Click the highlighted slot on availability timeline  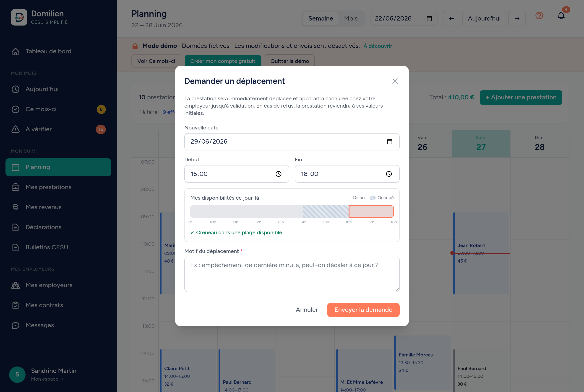pyautogui.click(x=371, y=211)
